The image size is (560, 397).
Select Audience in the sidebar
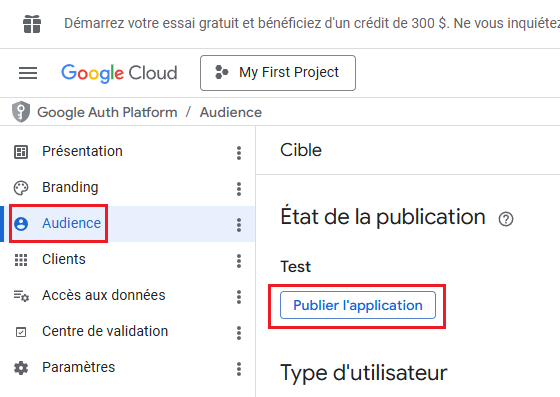point(71,223)
